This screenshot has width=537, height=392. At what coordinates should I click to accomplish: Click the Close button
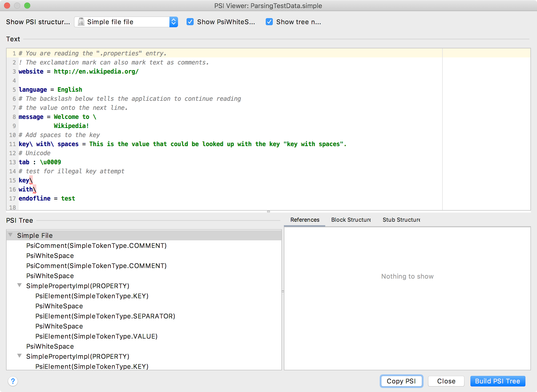[x=446, y=381]
